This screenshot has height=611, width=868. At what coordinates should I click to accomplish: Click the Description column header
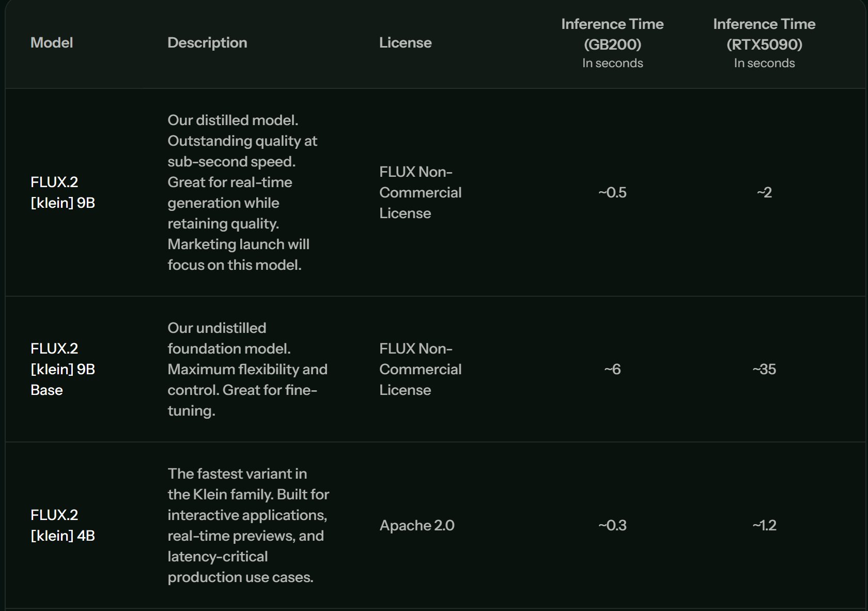207,42
